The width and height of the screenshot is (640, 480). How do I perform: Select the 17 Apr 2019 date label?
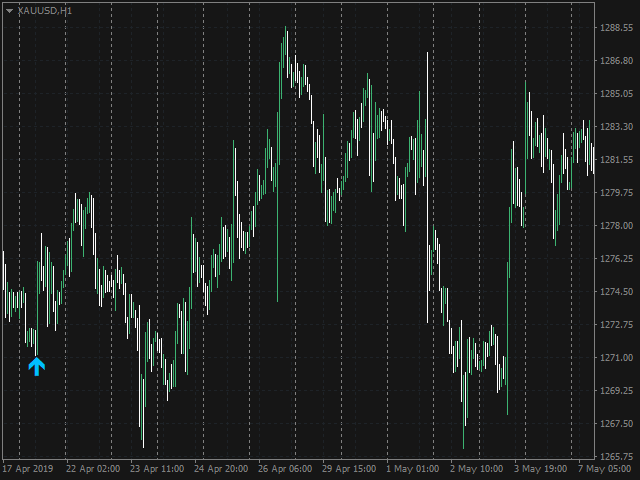pos(28,469)
